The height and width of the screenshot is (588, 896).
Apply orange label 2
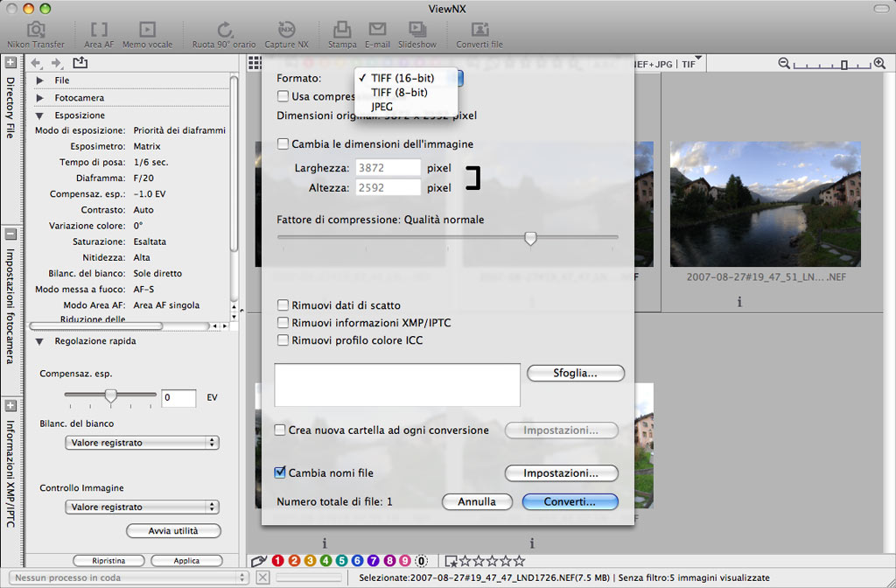tap(294, 561)
